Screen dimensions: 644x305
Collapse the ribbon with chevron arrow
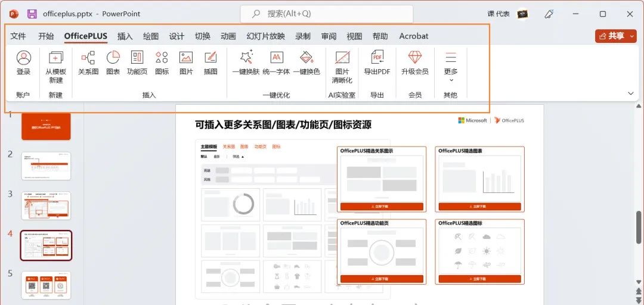[x=631, y=94]
